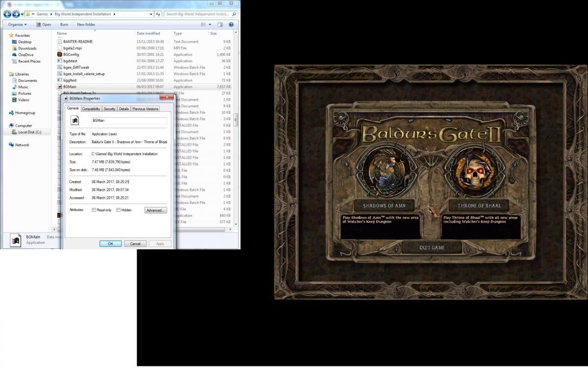Switch to the Details tab
The height and width of the screenshot is (368, 588).
click(x=124, y=109)
